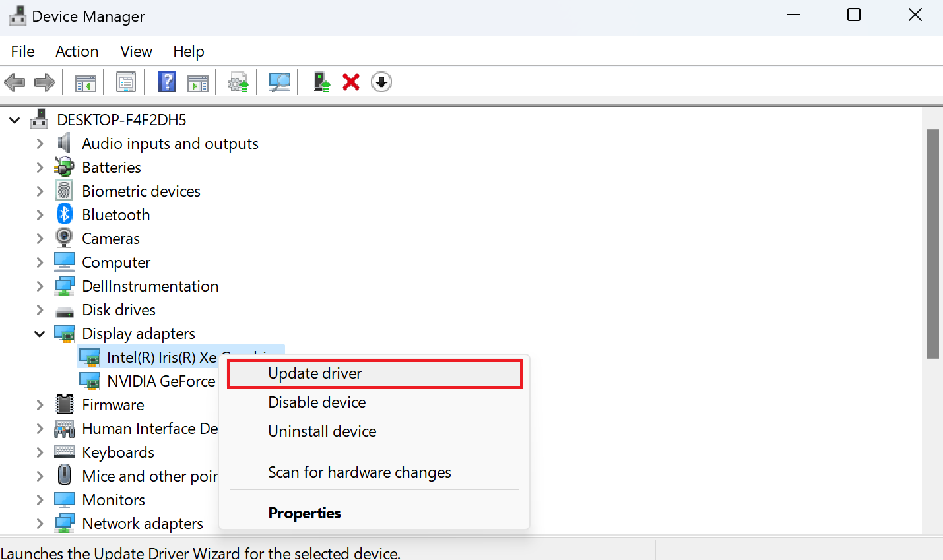Screen dimensions: 943x560
Task: Collapse the DESKTOP-F4F2DH5 root node
Action: click(14, 119)
